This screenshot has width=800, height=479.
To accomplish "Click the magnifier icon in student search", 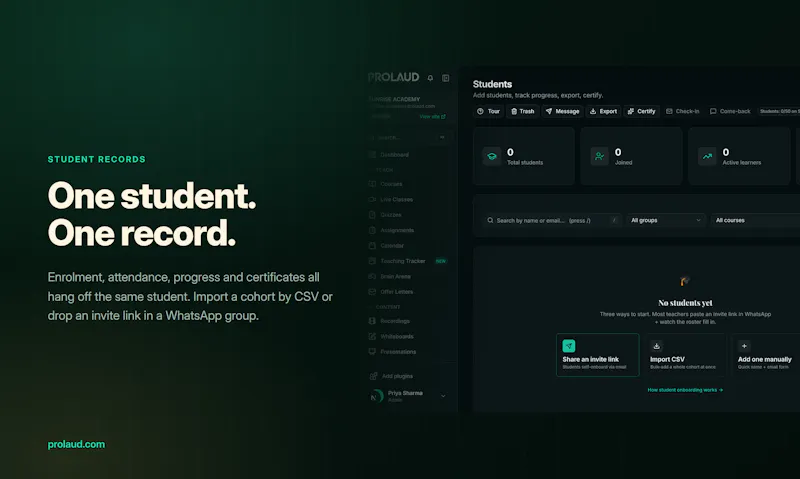I will click(490, 220).
